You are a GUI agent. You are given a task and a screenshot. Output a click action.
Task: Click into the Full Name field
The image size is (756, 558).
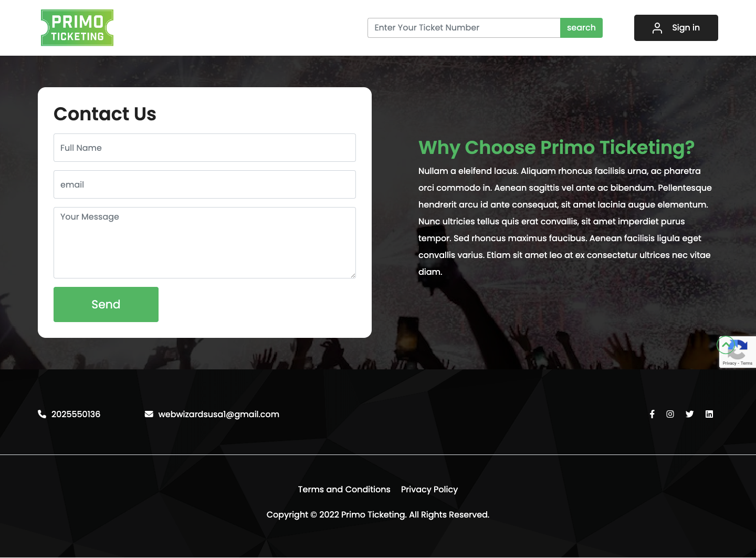tap(205, 148)
